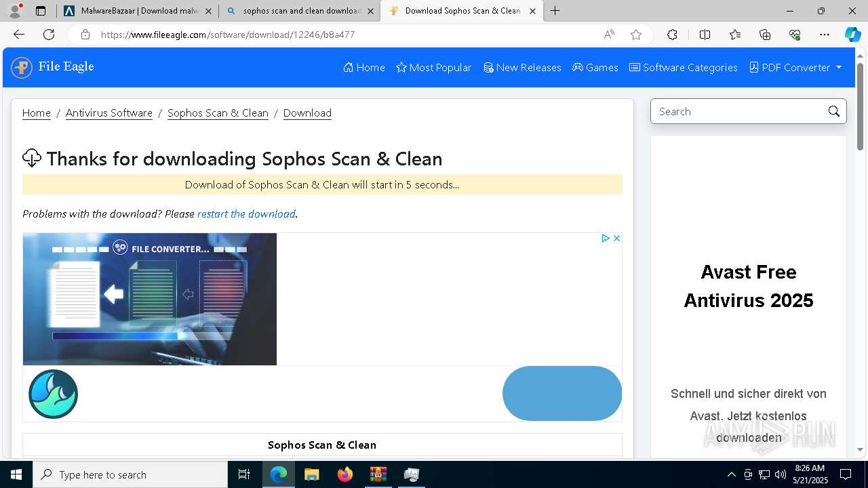Open WinRAR from the taskbar
This screenshot has height=488, width=868.
click(x=378, y=474)
